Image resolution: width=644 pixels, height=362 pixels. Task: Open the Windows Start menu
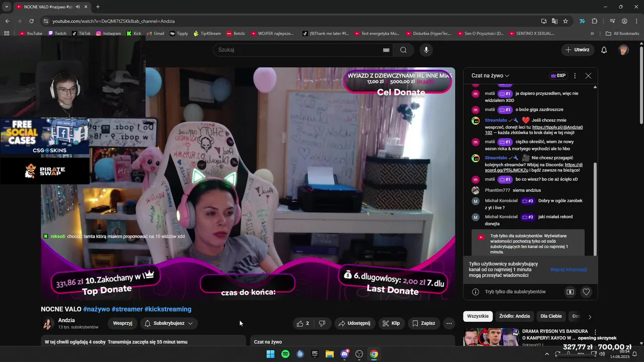click(270, 354)
